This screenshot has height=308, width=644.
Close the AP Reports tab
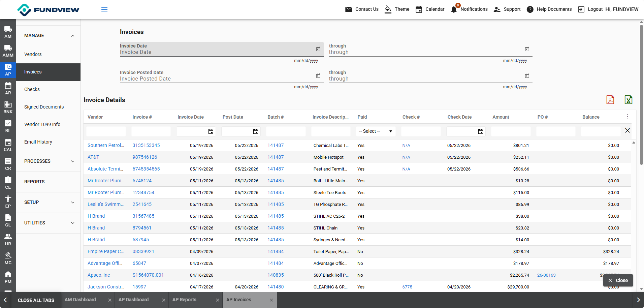218,300
